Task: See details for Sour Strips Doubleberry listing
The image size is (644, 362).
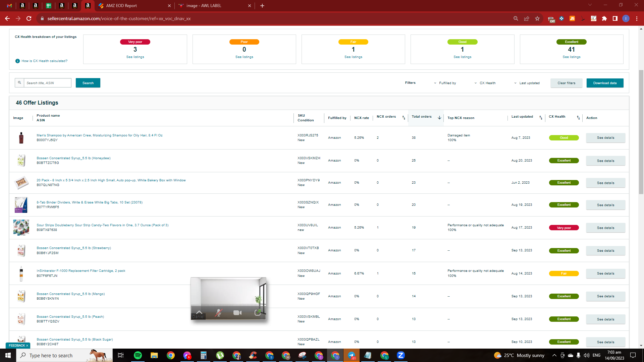Action: coord(605,228)
